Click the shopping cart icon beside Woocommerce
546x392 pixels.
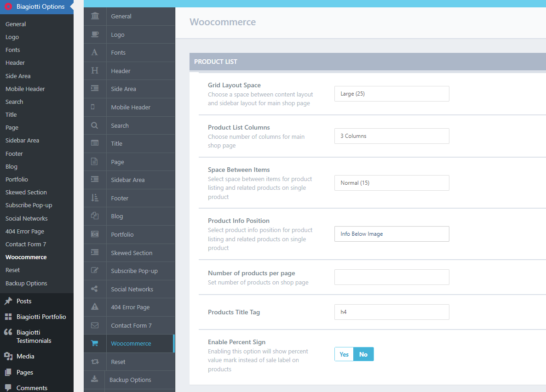coord(94,343)
